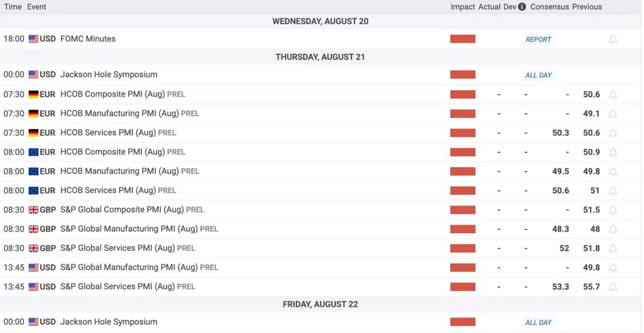Expand the GBP S&P Global Services PMI row

322,248
